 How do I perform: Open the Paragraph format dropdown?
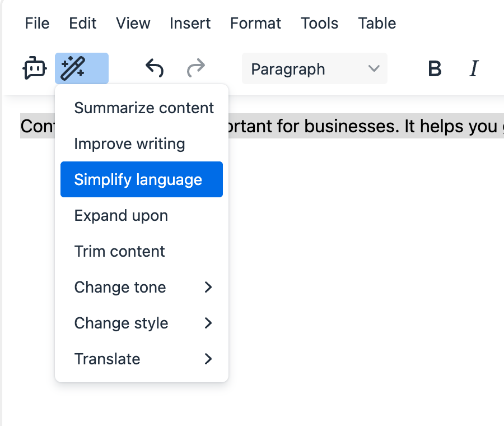coord(314,68)
